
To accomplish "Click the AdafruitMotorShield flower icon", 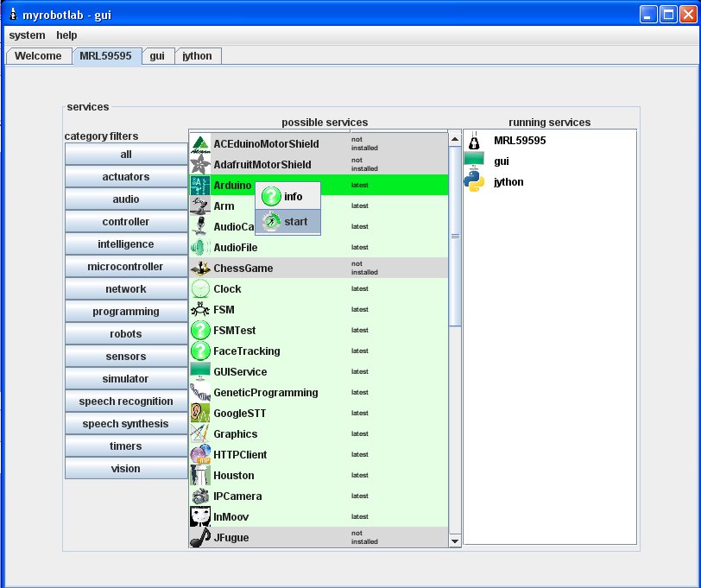I will point(199,165).
